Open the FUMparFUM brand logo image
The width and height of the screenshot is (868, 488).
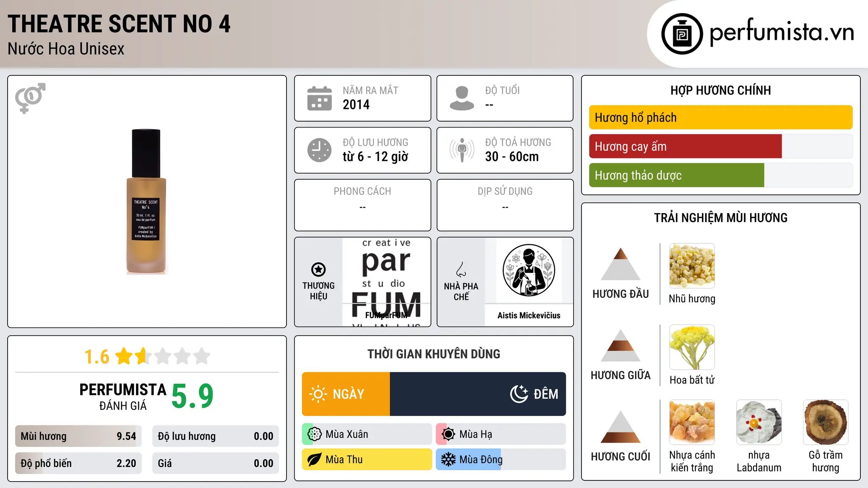[386, 282]
